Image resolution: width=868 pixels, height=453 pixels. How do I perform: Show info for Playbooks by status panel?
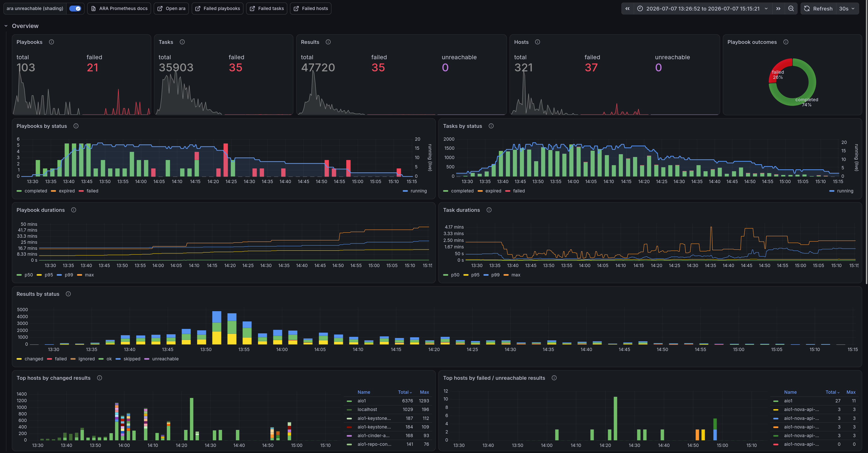point(76,126)
